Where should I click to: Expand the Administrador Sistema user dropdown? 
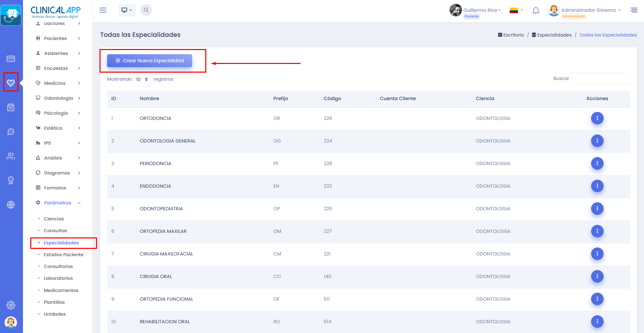pos(590,10)
